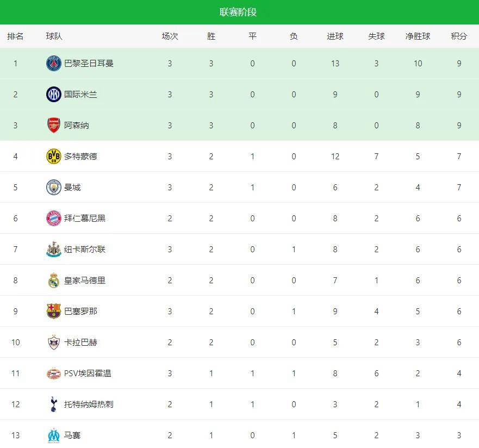Viewport: 479px width, 448px height.
Task: Click the Inter Milan club logo
Action: [54, 95]
